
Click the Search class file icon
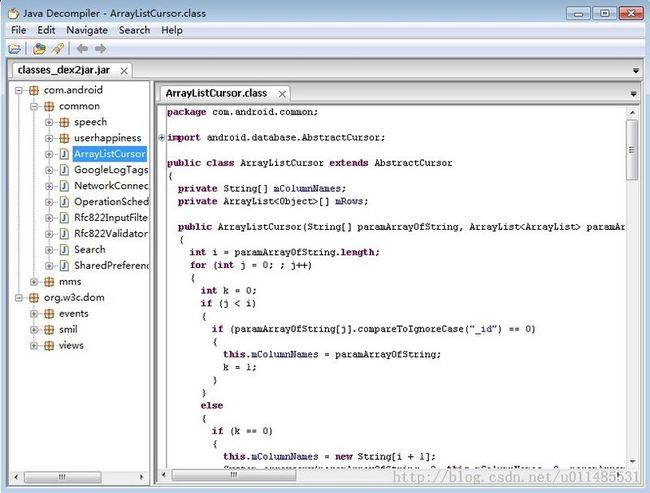pyautogui.click(x=64, y=250)
